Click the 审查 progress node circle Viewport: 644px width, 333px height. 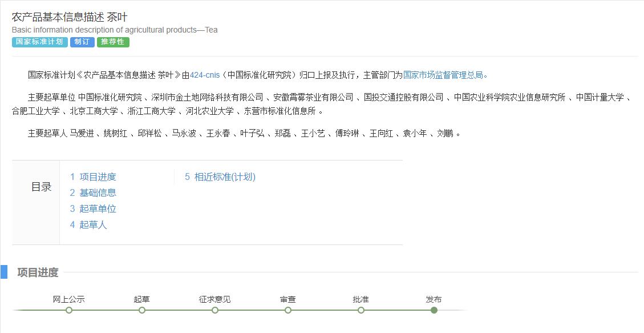click(288, 310)
